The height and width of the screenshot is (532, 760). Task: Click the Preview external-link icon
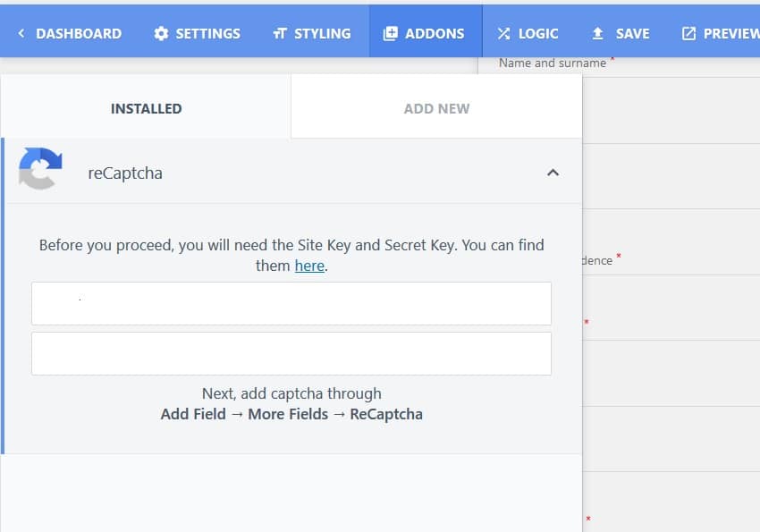pyautogui.click(x=688, y=33)
